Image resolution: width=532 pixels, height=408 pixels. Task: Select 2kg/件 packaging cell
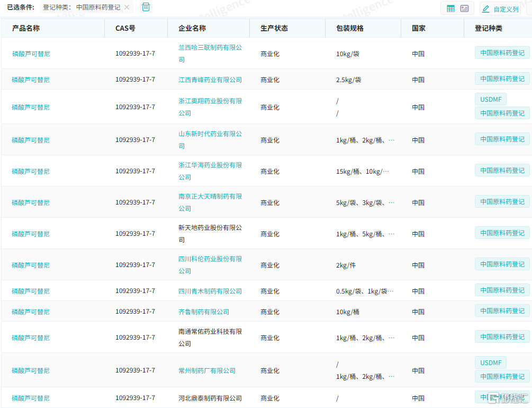coord(346,265)
